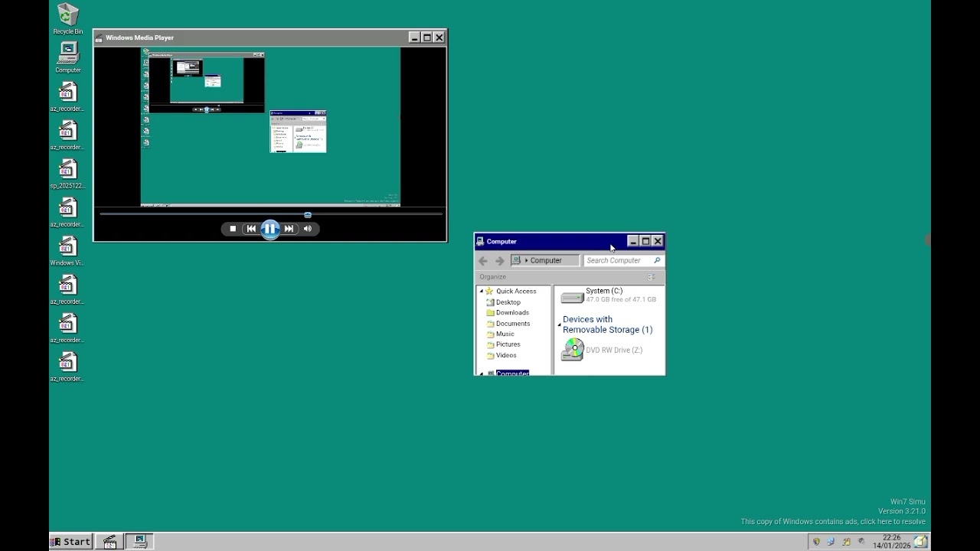Select the Windows Vi... desktop file icon
The width and height of the screenshot is (980, 551).
[x=67, y=250]
